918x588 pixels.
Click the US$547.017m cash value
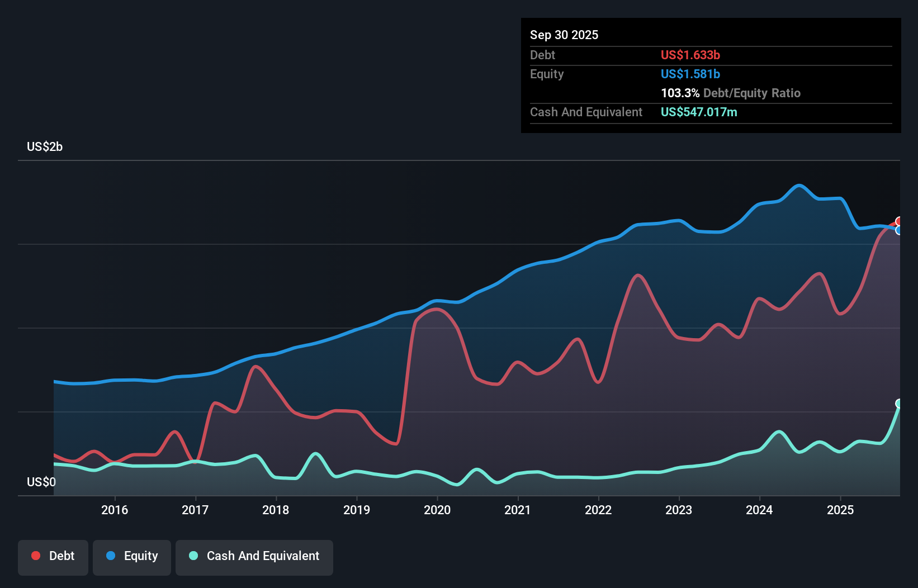(699, 112)
